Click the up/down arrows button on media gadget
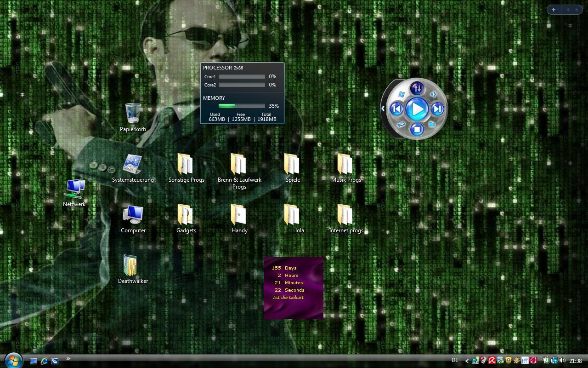 (x=417, y=88)
